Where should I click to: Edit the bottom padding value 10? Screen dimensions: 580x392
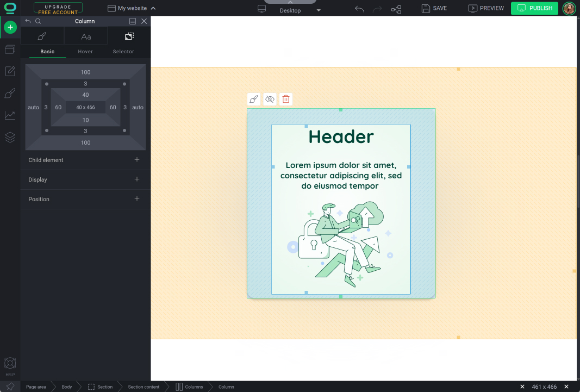coord(85,120)
